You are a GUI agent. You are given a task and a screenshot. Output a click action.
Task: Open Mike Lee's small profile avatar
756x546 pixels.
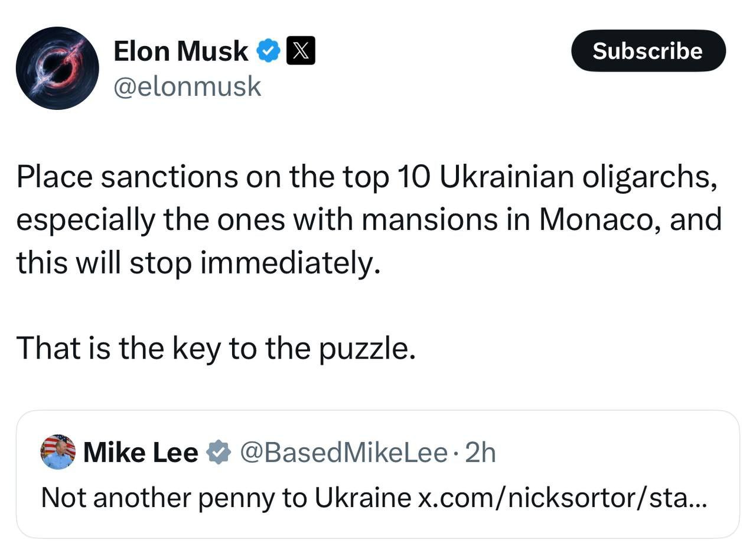(x=58, y=452)
